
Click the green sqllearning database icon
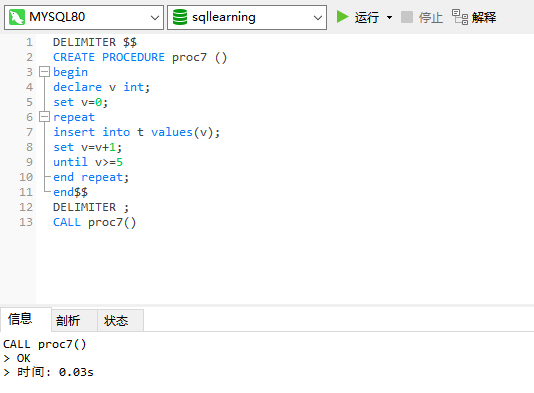click(179, 17)
